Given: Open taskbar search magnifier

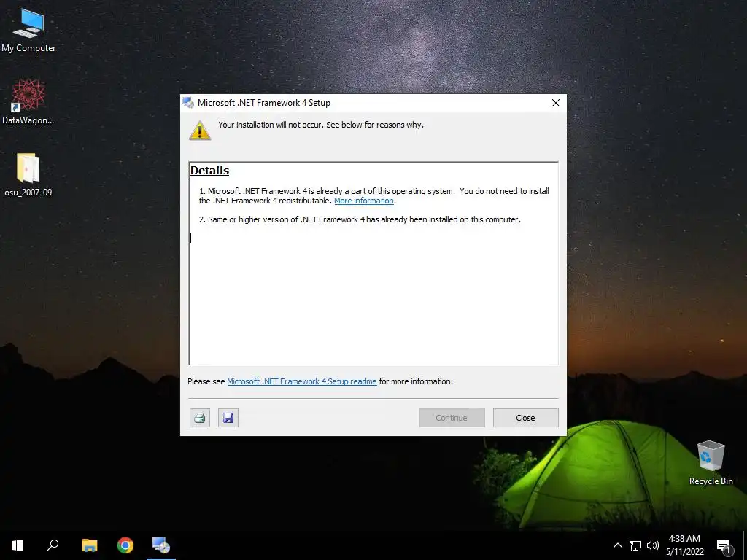Looking at the screenshot, I should tap(53, 545).
